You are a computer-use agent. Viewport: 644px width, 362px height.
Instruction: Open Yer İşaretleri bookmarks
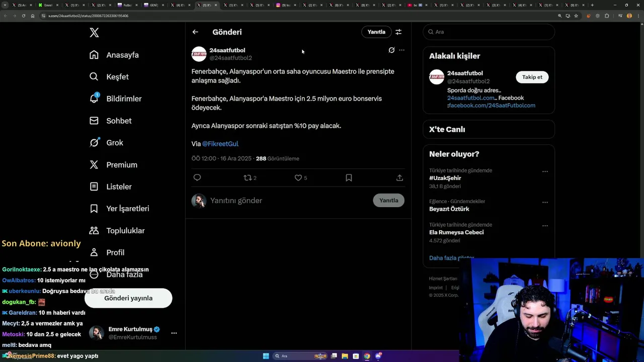(119, 209)
